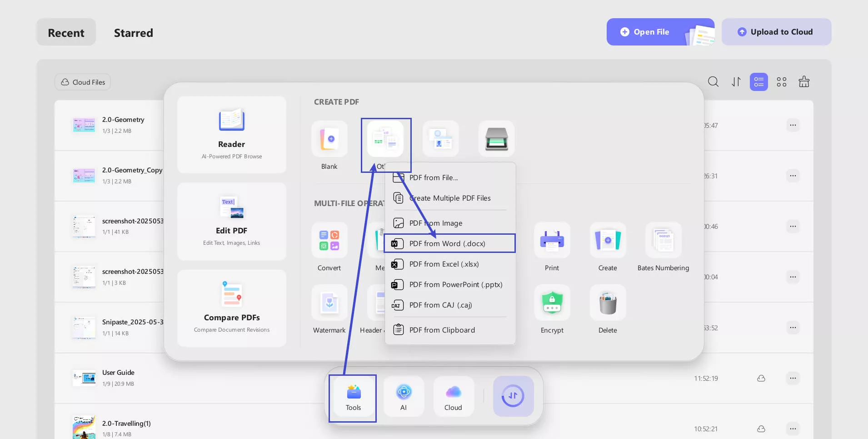868x439 pixels.
Task: Select the Bates Numbering tool
Action: [663, 240]
